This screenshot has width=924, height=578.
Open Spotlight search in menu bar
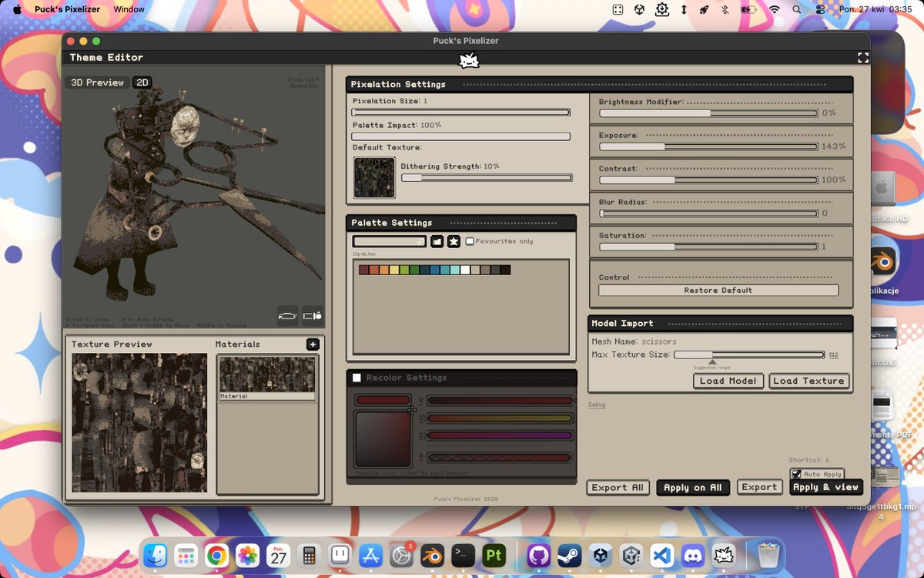click(x=796, y=9)
